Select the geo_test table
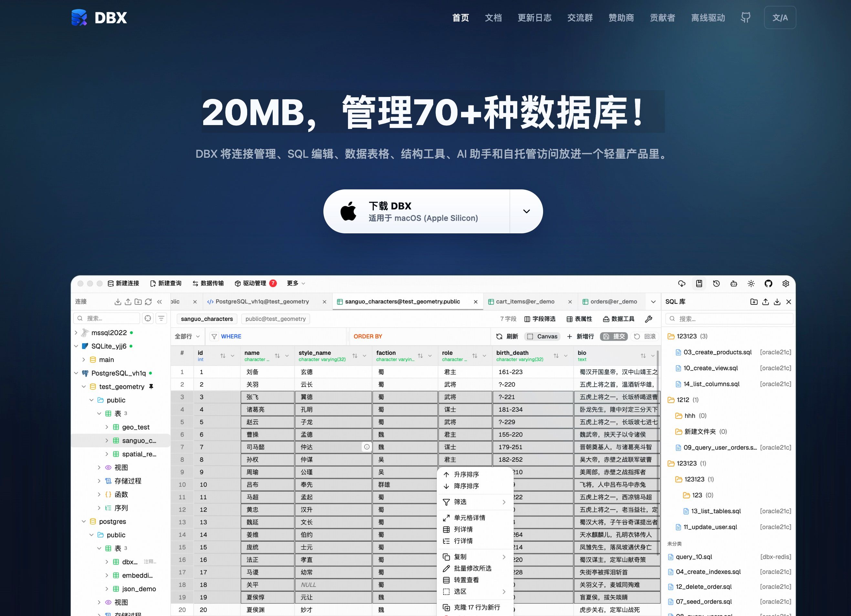Viewport: 851px width, 616px height. pos(136,427)
